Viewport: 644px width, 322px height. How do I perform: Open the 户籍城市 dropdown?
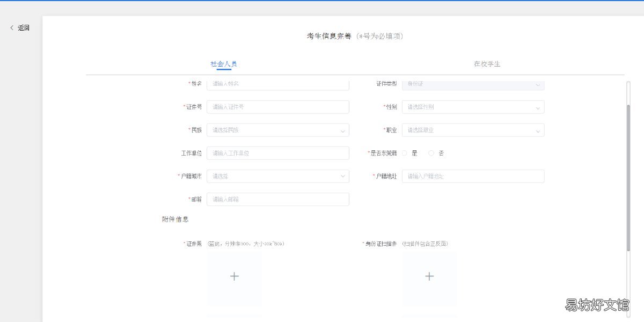(x=278, y=176)
